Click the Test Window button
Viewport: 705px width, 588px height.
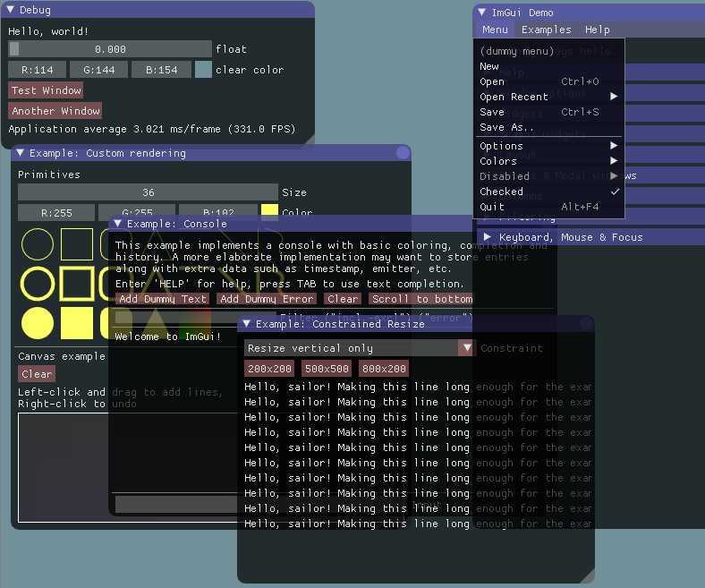46,90
